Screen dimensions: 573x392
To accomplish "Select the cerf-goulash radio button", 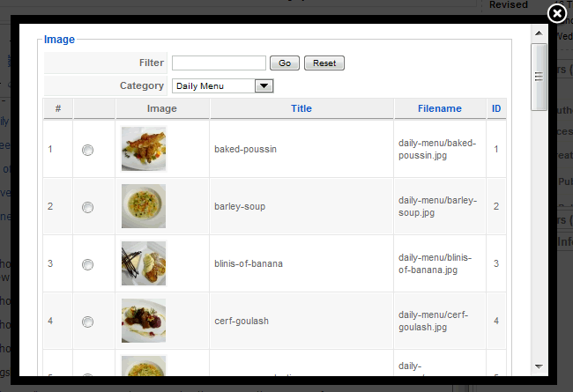I will pyautogui.click(x=87, y=322).
